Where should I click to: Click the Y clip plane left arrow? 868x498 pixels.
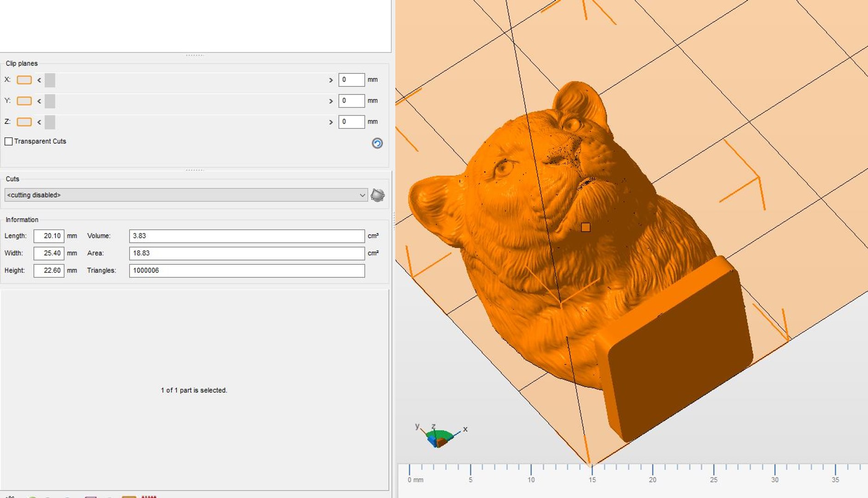pos(39,101)
